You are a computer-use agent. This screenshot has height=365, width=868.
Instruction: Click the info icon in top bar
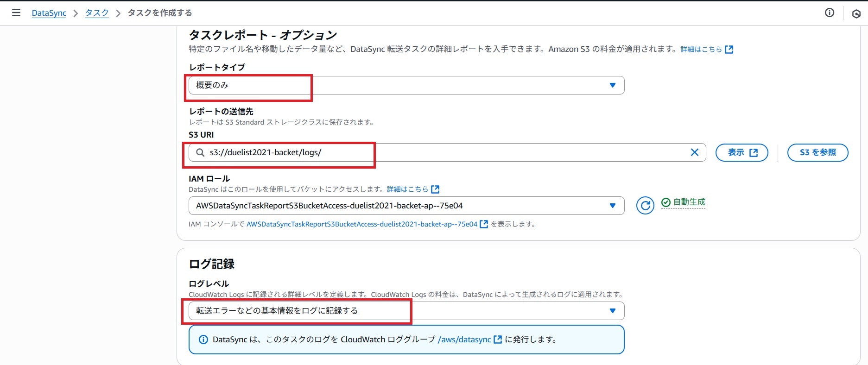point(830,13)
